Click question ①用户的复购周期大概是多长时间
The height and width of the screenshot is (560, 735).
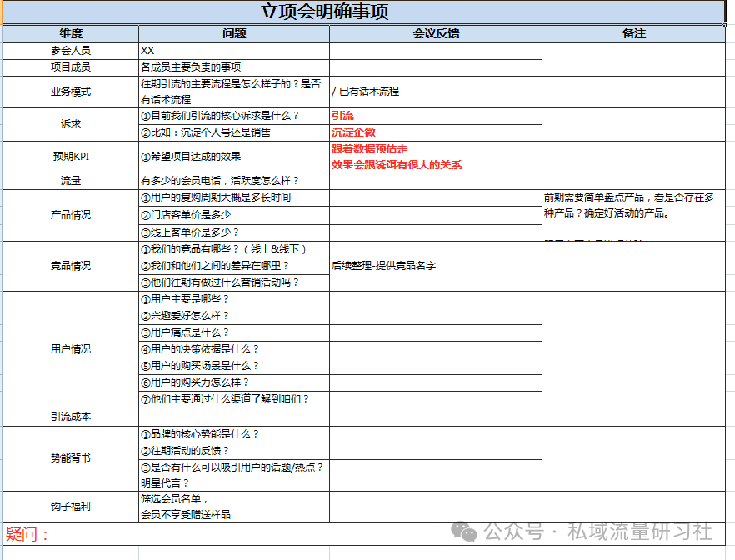234,197
